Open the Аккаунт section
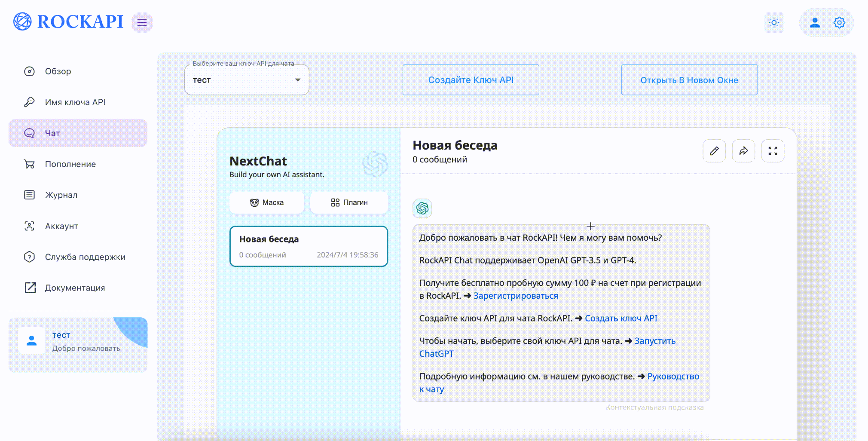This screenshot has height=441, width=868. pos(78,226)
